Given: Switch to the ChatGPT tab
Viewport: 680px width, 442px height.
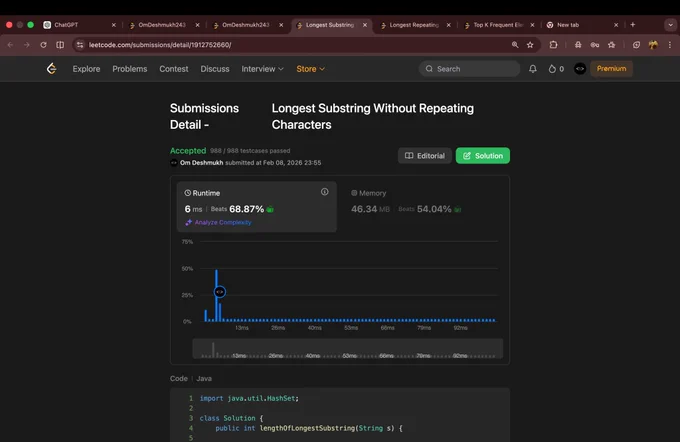Looking at the screenshot, I should point(80,25).
